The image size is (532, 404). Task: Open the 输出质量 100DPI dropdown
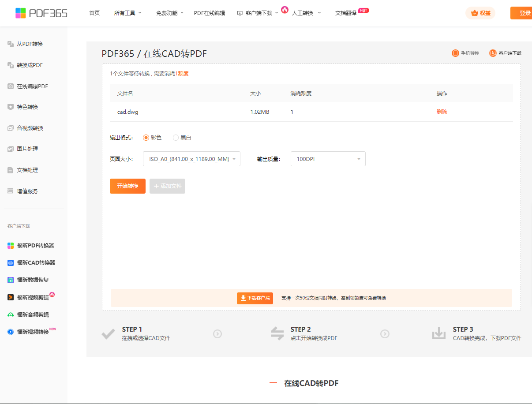pyautogui.click(x=328, y=159)
